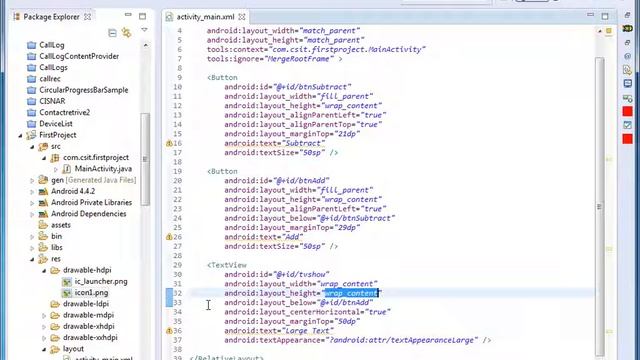Minimize the editor area
The image size is (640, 360).
591,15
